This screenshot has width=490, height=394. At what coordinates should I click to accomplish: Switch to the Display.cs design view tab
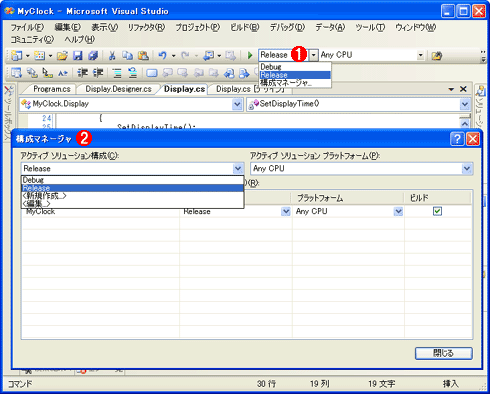point(250,89)
